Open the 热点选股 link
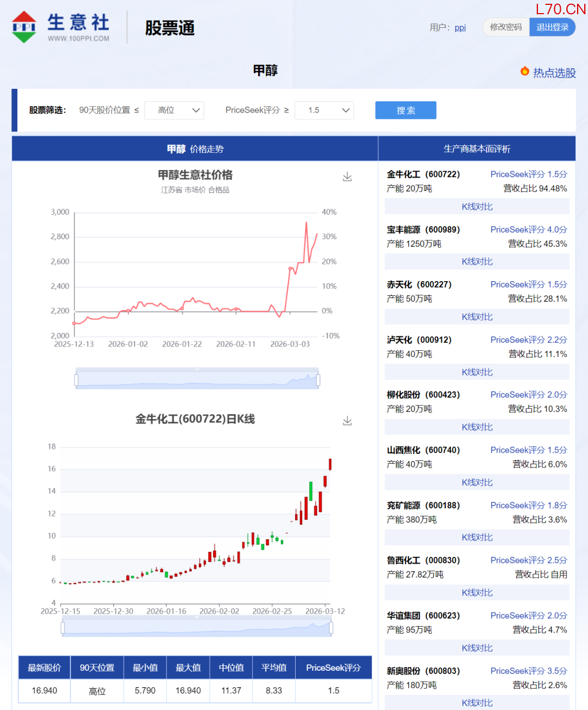This screenshot has height=710, width=588. [x=554, y=73]
